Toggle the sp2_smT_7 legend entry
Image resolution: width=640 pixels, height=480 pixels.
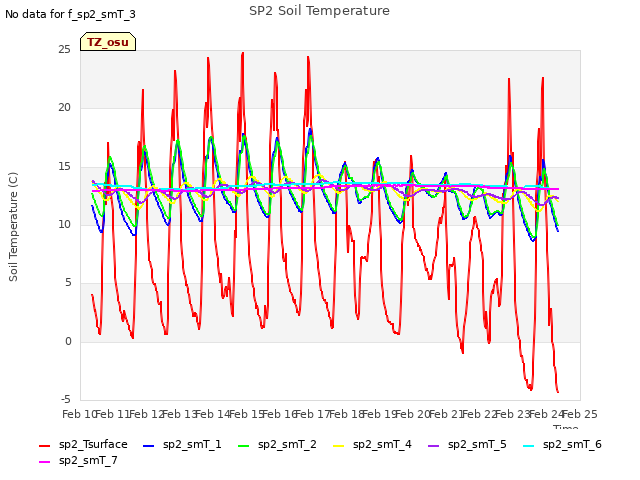coord(78,460)
